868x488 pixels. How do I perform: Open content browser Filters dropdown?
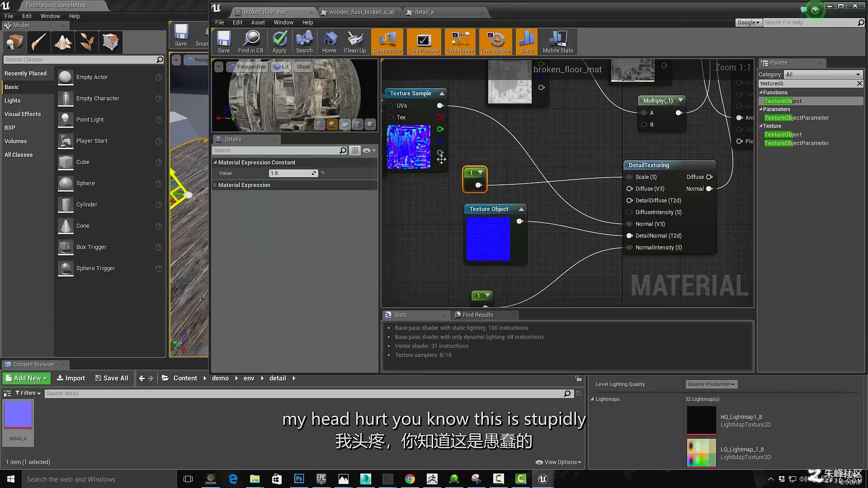coord(28,393)
